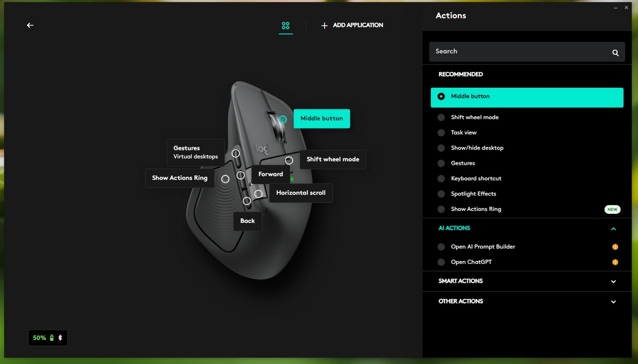Expand the Other Actions section

613,302
